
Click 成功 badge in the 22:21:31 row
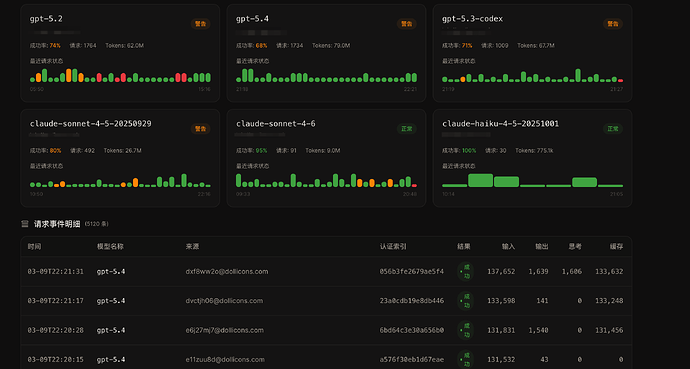pyautogui.click(x=465, y=272)
